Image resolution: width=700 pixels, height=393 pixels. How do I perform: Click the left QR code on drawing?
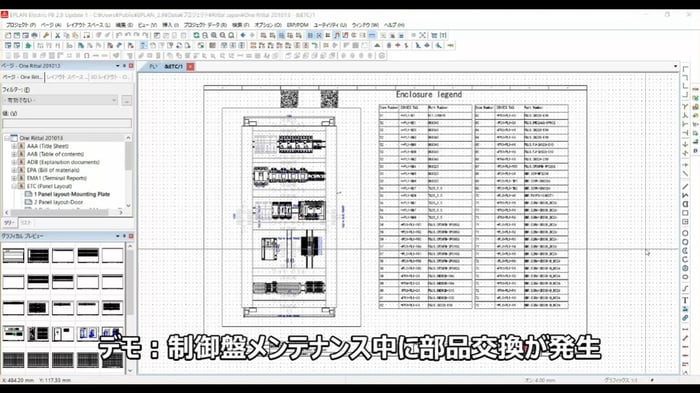point(289,99)
